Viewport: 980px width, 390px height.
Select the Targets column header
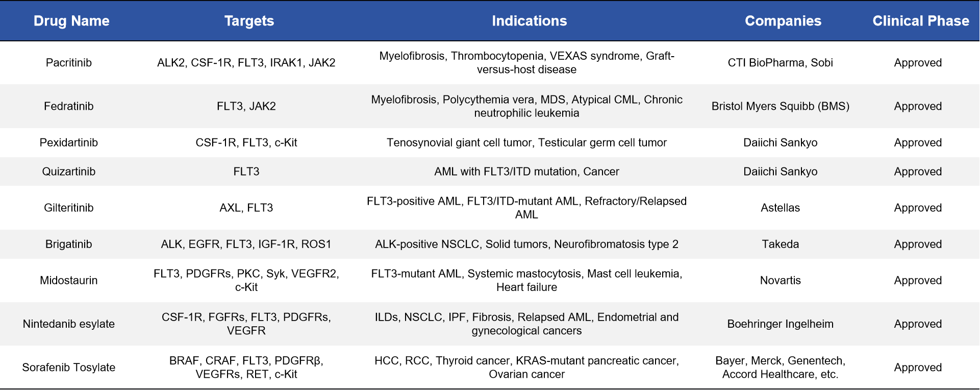coord(249,21)
